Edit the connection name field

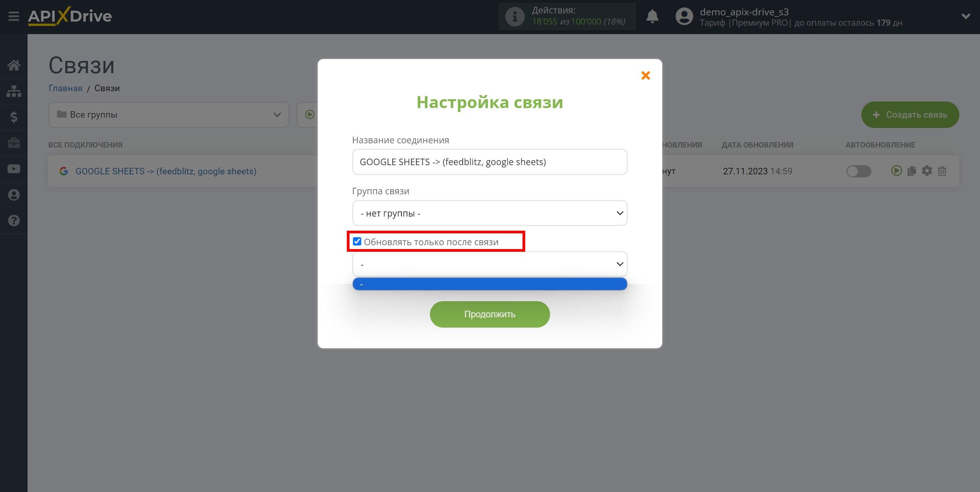click(x=490, y=162)
